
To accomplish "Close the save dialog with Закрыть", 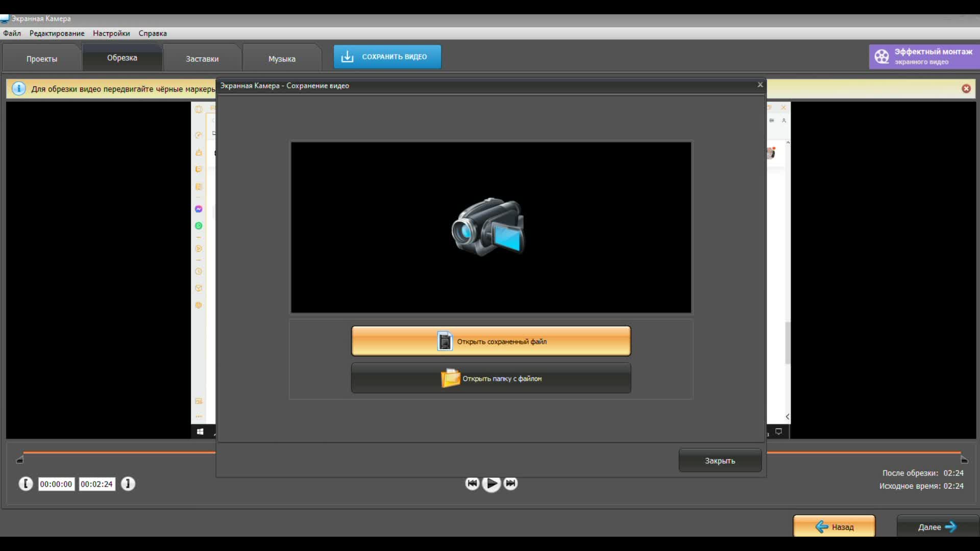I will point(720,460).
